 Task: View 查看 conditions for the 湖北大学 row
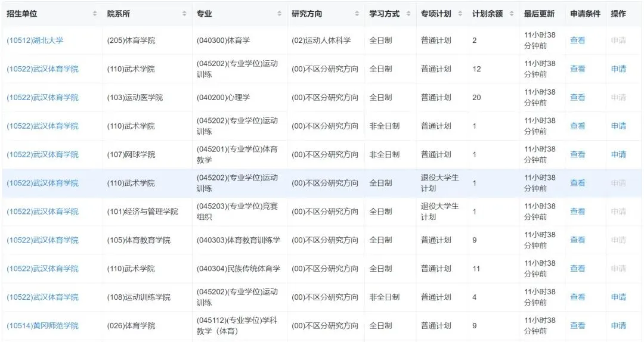577,41
